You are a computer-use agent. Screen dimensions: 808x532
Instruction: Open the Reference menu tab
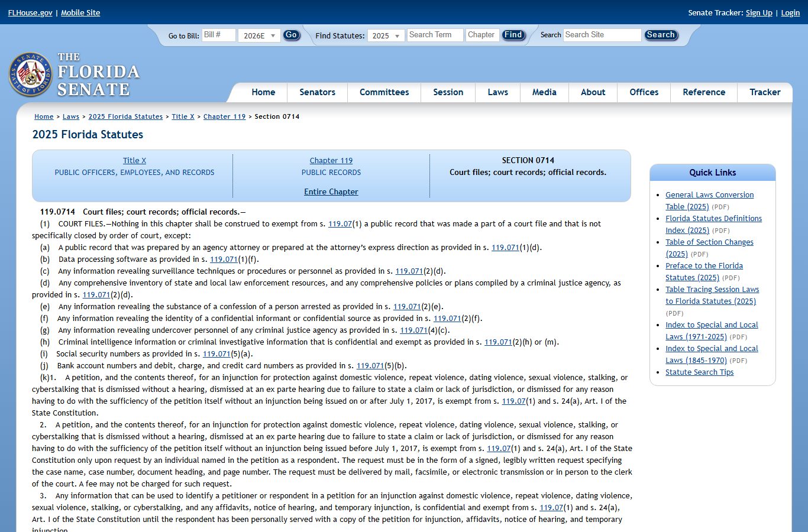click(x=704, y=92)
